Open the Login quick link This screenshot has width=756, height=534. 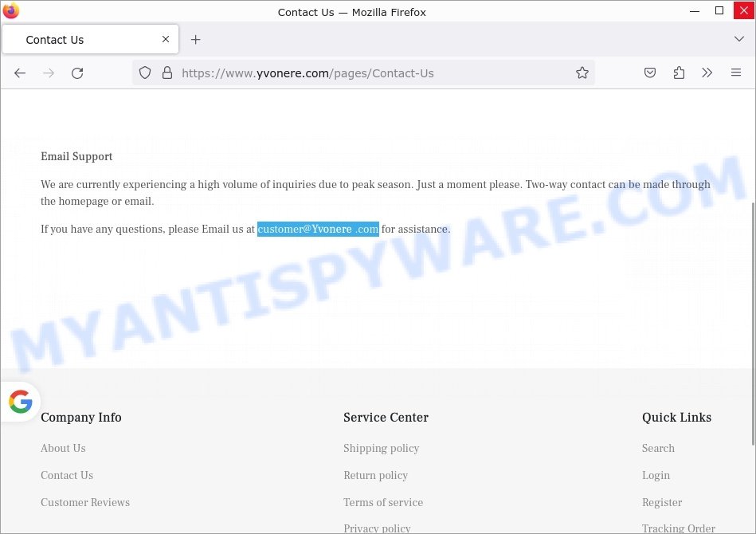point(656,476)
